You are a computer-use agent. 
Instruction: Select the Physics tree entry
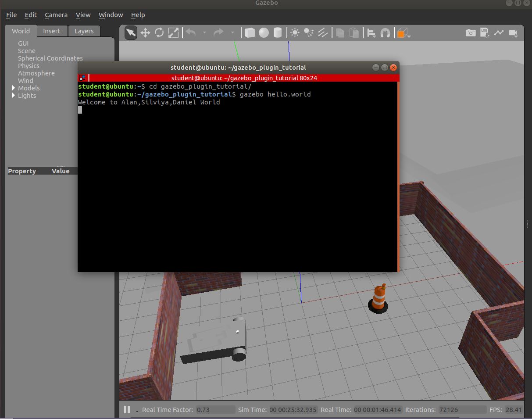click(29, 65)
